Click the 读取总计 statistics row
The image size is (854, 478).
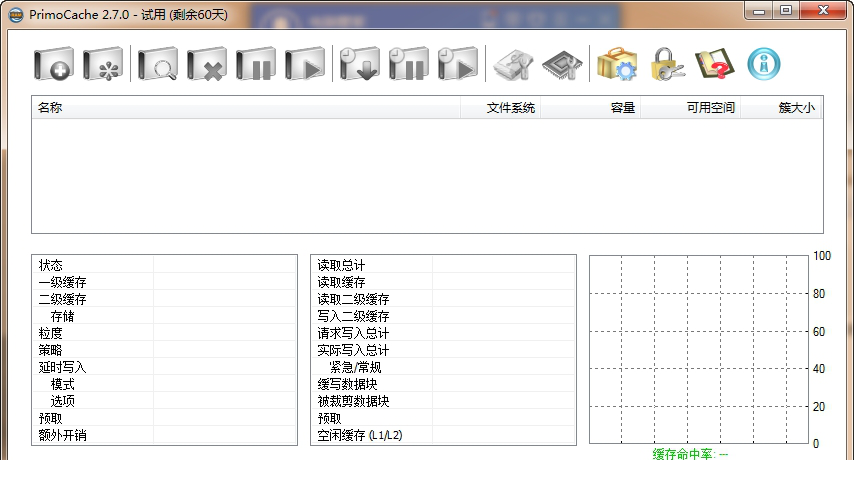pos(443,265)
